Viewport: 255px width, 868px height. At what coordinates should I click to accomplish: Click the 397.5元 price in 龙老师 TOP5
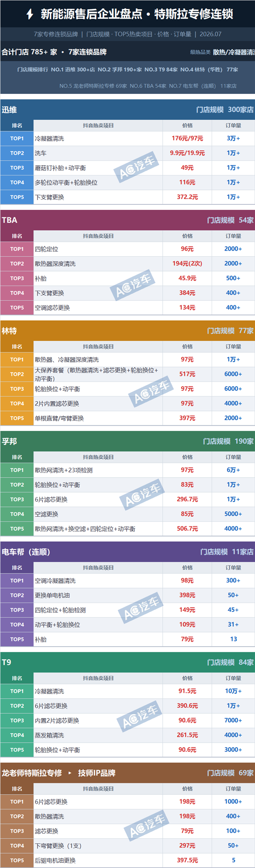pyautogui.click(x=187, y=860)
